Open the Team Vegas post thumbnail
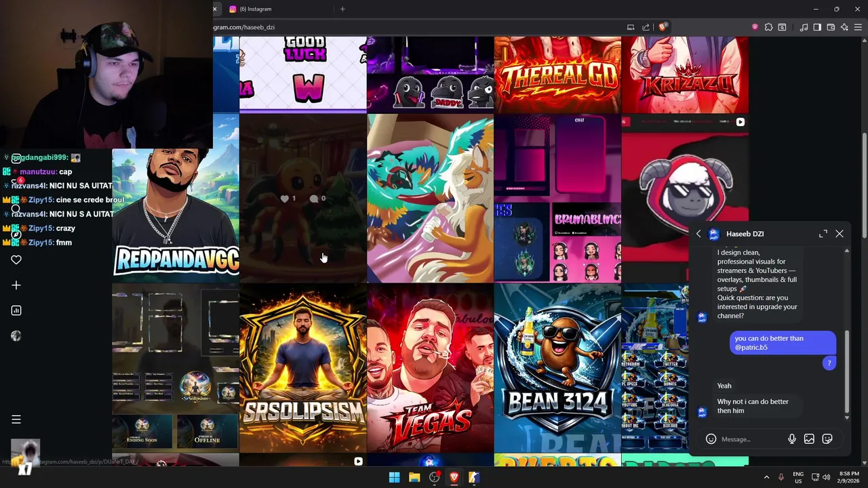868x488 pixels. (430, 368)
